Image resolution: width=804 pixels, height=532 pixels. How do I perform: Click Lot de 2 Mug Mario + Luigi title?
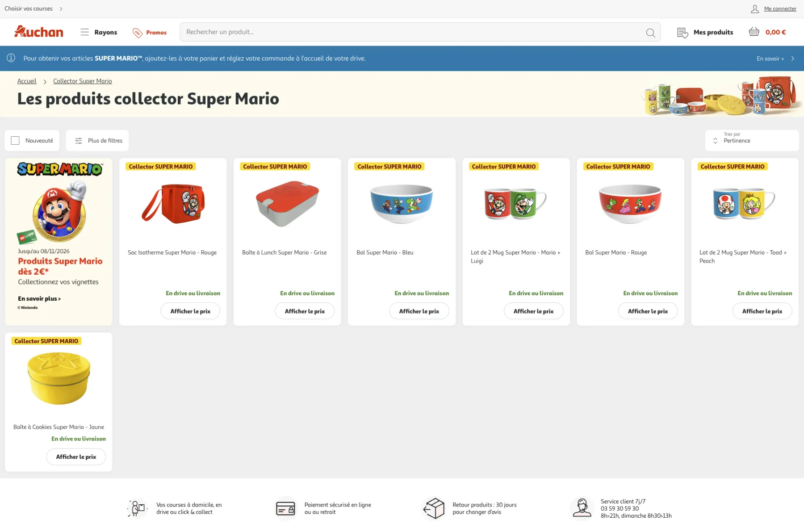pos(515,256)
